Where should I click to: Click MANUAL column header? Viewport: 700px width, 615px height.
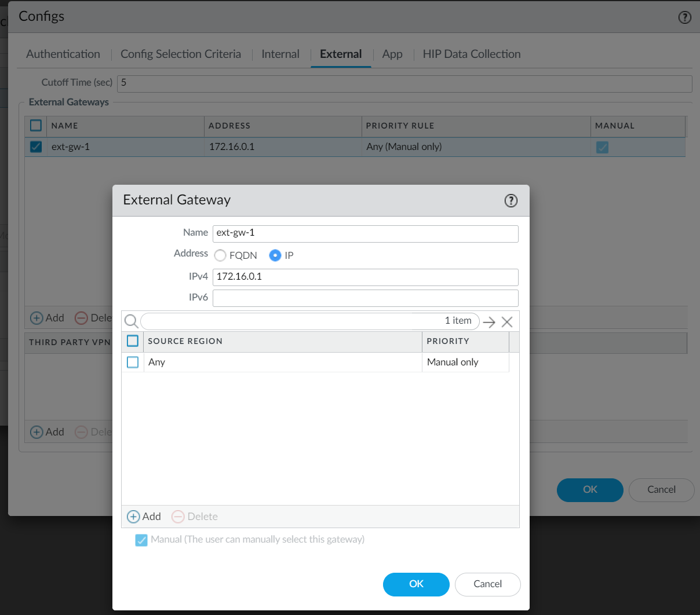pos(637,126)
